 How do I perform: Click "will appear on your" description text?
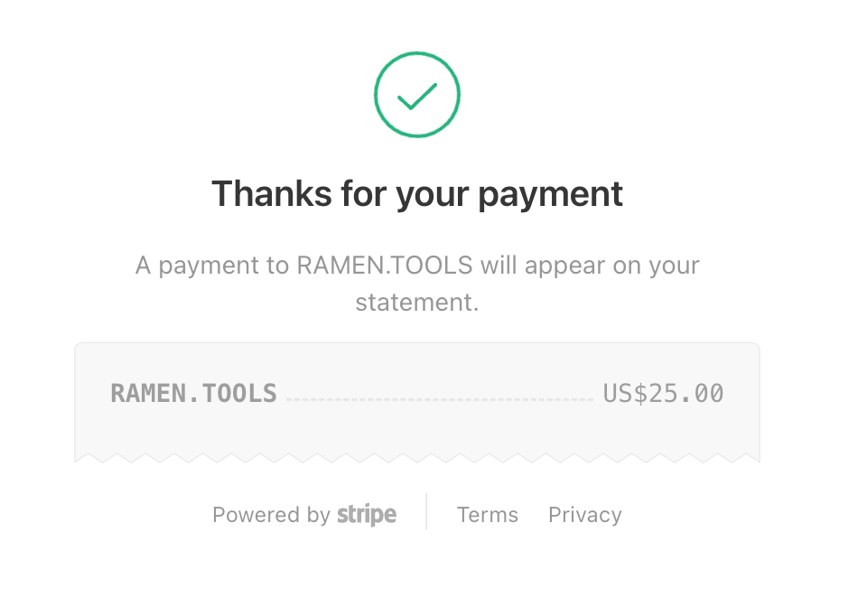[590, 266]
